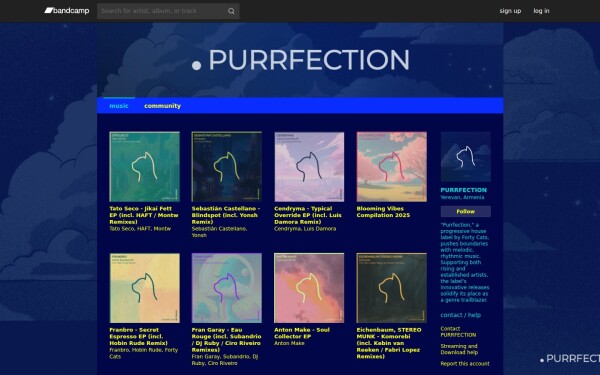This screenshot has height=375, width=600.
Task: Click the 'Yerevan, Armenia' location text
Action: pos(462,197)
